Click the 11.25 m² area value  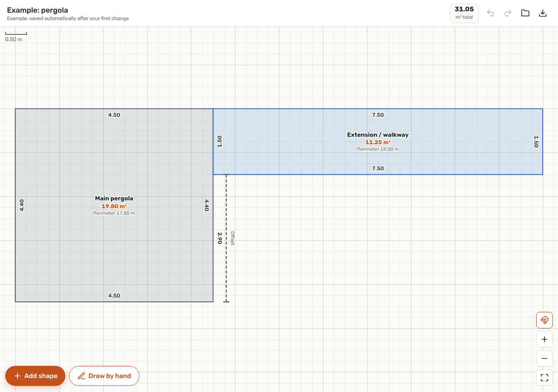pyautogui.click(x=378, y=142)
